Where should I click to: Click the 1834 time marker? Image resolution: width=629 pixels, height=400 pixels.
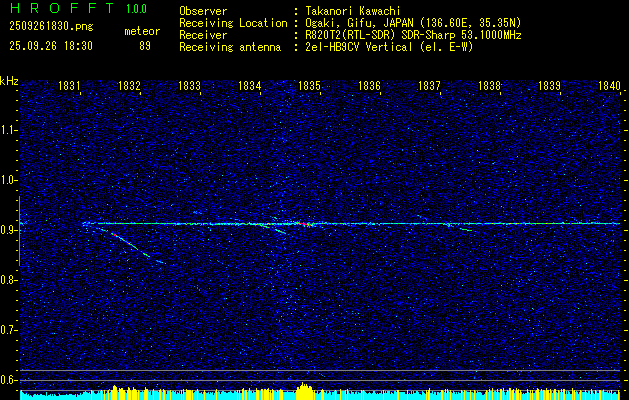pos(249,85)
